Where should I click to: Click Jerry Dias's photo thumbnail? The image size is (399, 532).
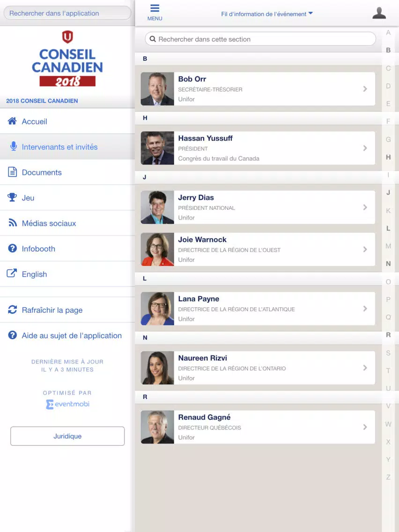tap(157, 207)
